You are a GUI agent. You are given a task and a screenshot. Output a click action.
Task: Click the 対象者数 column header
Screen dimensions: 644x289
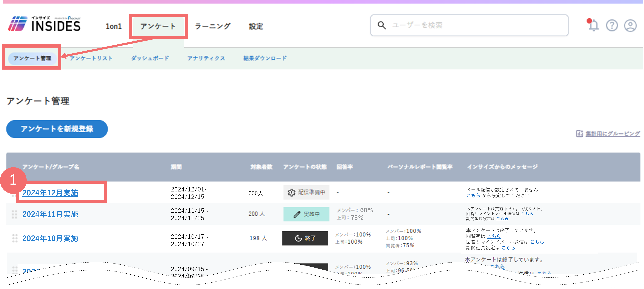[261, 167]
